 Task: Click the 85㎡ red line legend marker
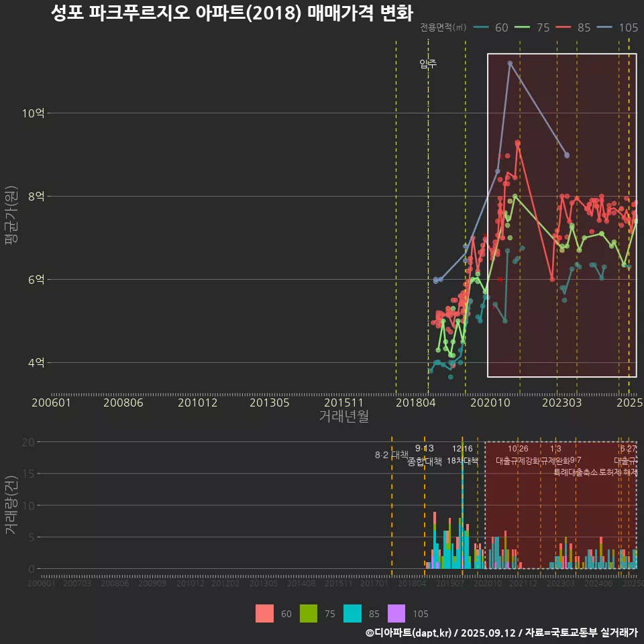tap(564, 28)
